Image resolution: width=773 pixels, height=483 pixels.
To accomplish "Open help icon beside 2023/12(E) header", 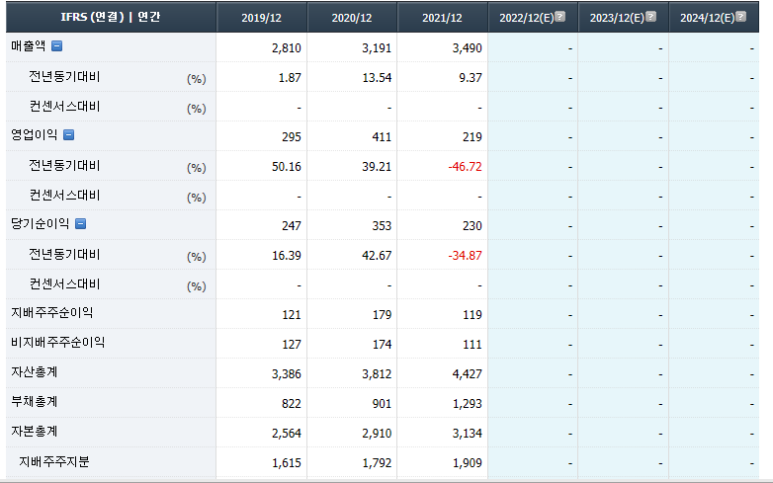I will tap(651, 16).
